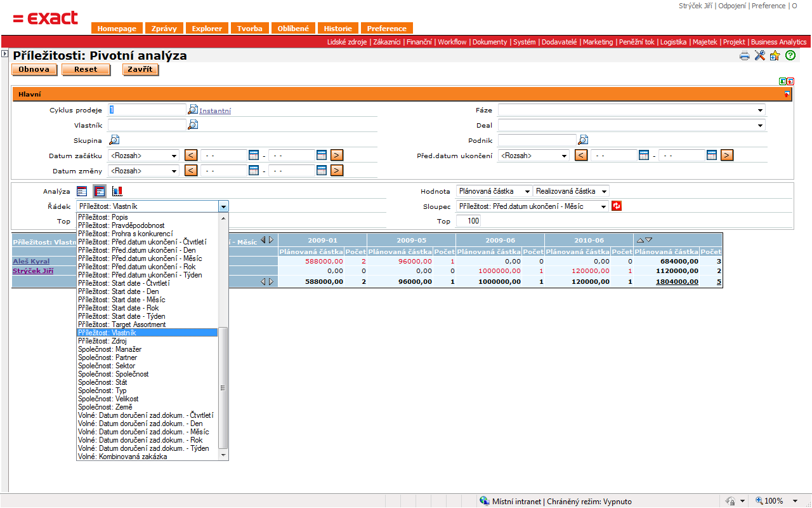Click the Obnova button
This screenshot has width=812, height=508.
pos(34,69)
